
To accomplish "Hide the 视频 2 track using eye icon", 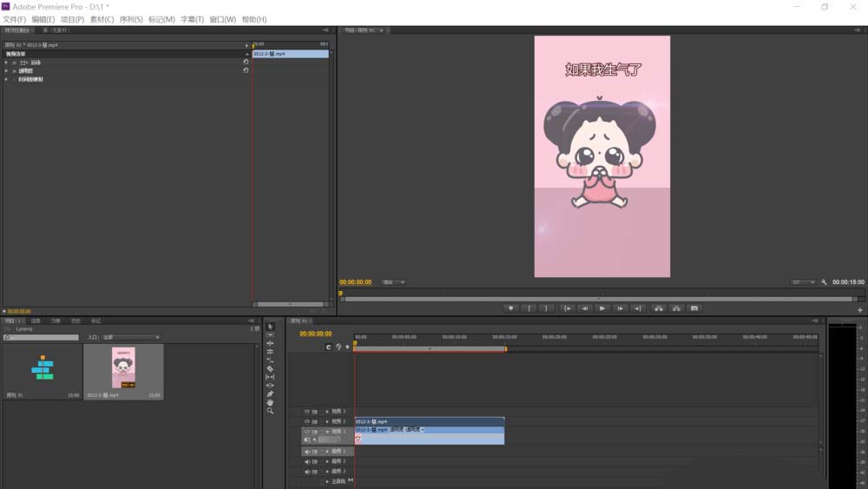I will pyautogui.click(x=306, y=421).
